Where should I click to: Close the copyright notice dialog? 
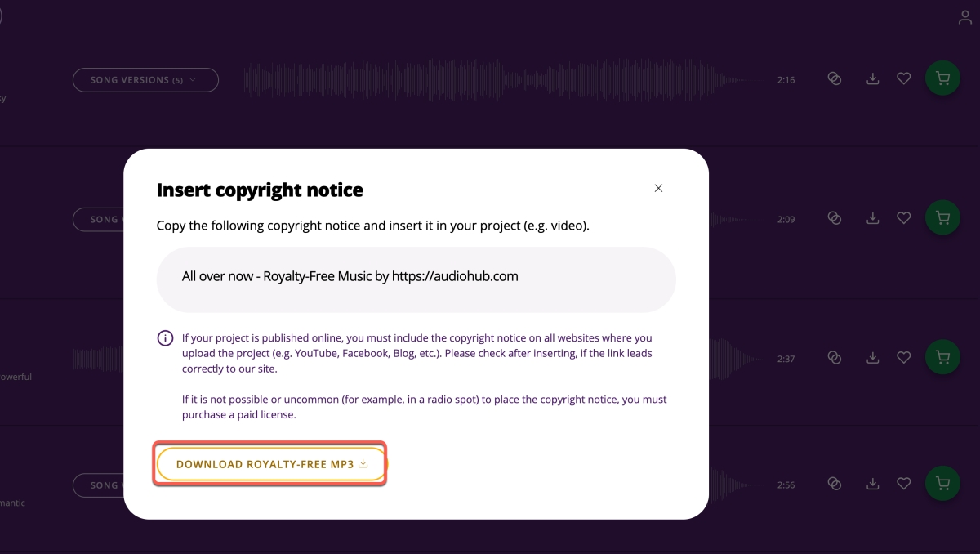658,188
